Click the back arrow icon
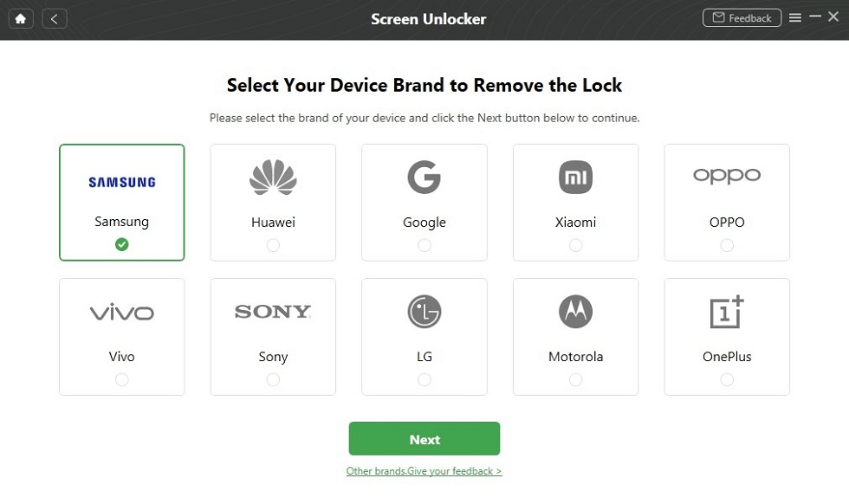The image size is (849, 504). coord(54,17)
